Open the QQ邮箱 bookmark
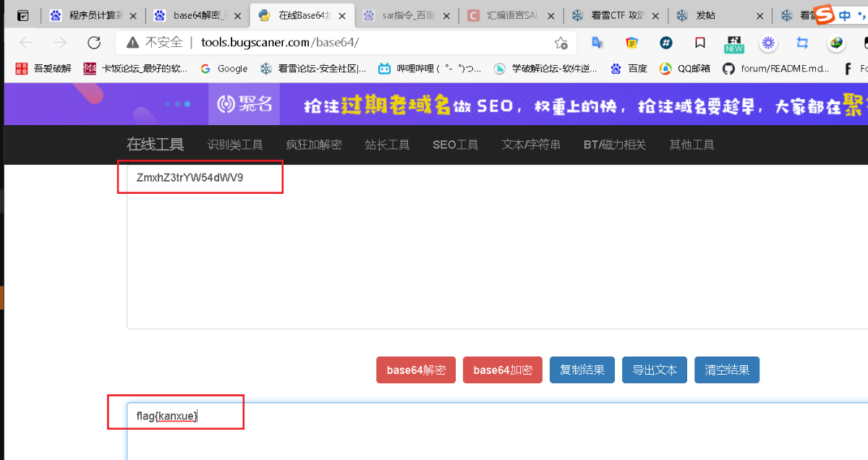Image resolution: width=868 pixels, height=460 pixels. point(684,69)
